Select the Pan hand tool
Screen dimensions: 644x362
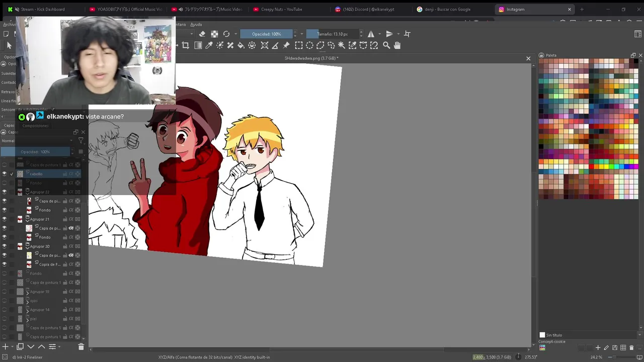click(397, 45)
